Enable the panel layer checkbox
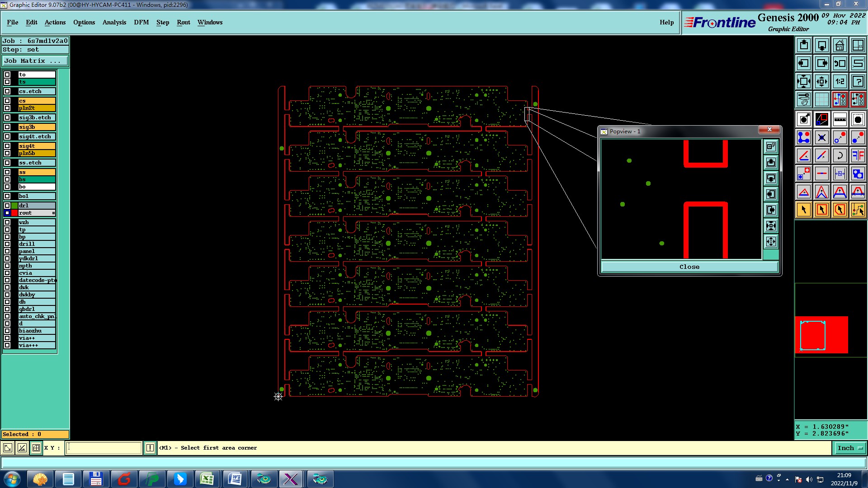868x488 pixels. [x=7, y=251]
